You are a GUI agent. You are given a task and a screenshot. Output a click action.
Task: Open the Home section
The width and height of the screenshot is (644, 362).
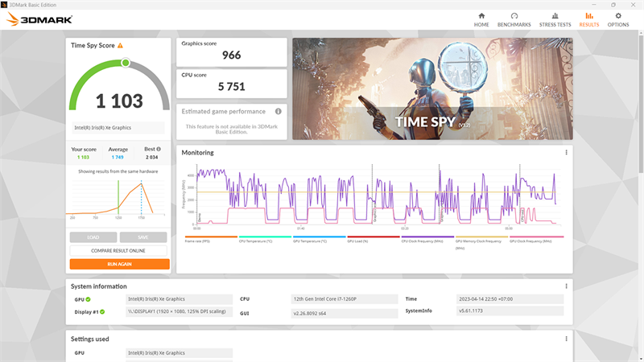point(481,19)
